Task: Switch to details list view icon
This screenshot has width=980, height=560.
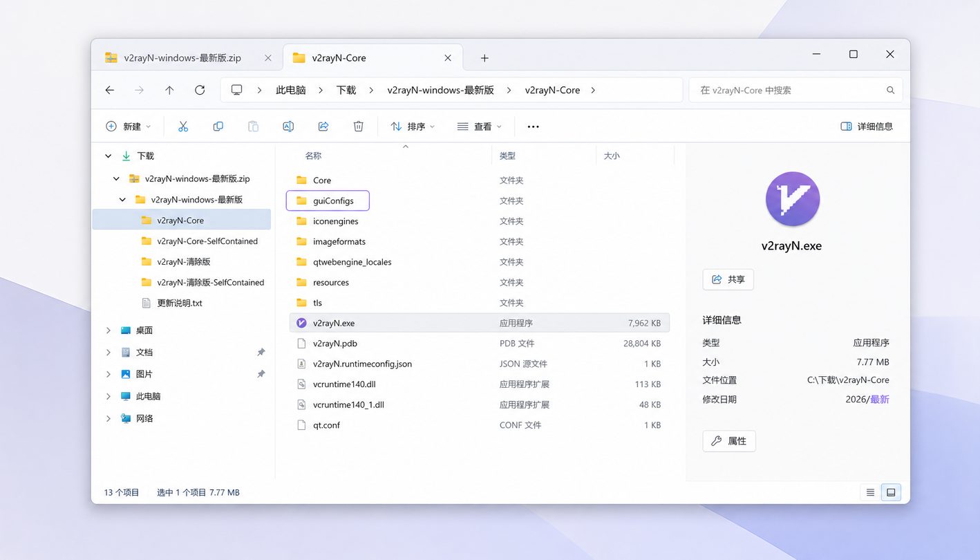Action: 871,492
